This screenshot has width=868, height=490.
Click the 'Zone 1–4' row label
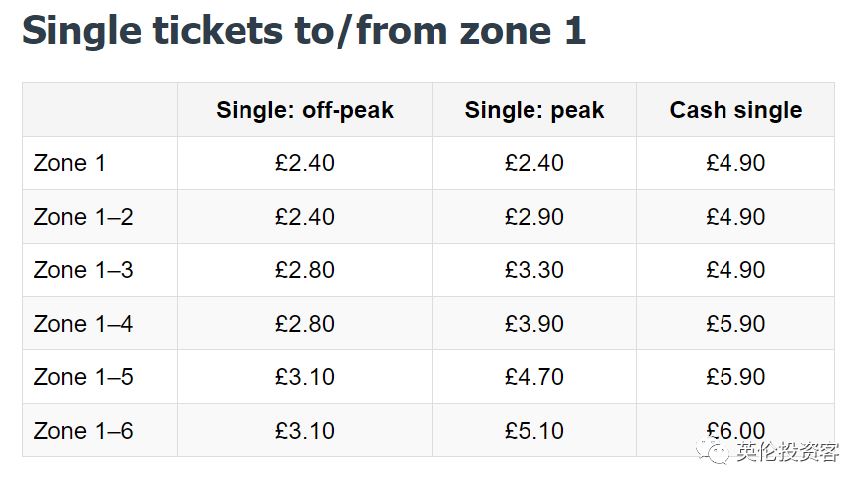point(83,324)
